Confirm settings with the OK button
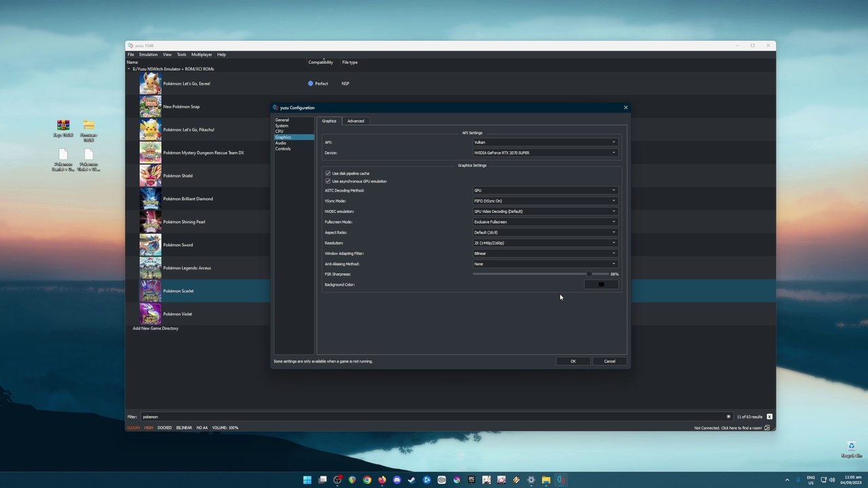 573,361
